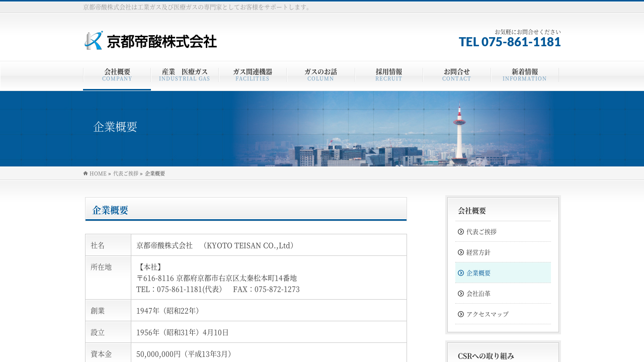The image size is (644, 362).
Task: Click the HOME breadcrumb link
Action: [x=98, y=173]
